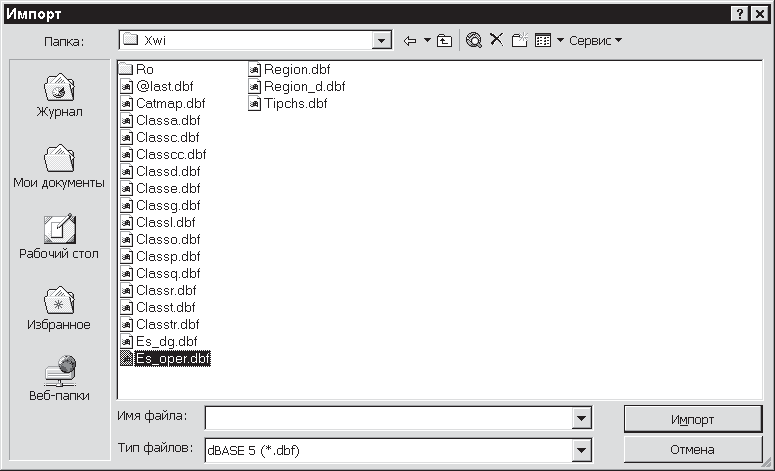Click the Back arrow toolbar icon

[x=409, y=41]
